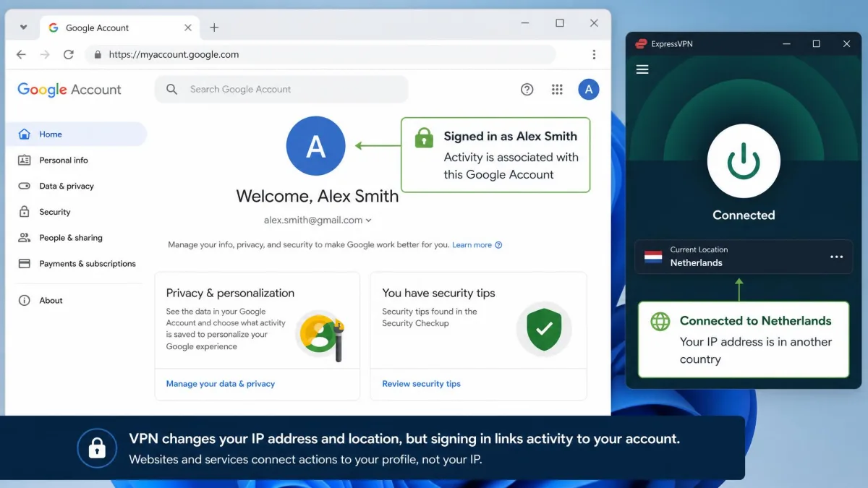Click You have security tips heading
This screenshot has height=488, width=868.
[438, 293]
